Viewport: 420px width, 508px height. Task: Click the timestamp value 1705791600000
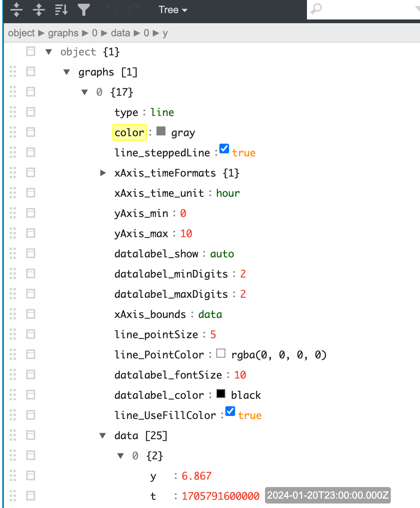220,496
